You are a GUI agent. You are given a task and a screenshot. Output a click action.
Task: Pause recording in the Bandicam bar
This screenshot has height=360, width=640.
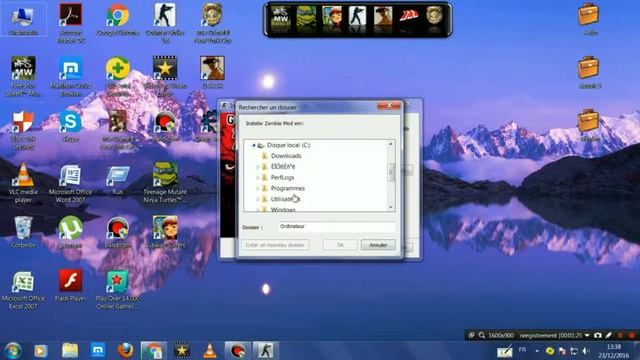pos(620,335)
